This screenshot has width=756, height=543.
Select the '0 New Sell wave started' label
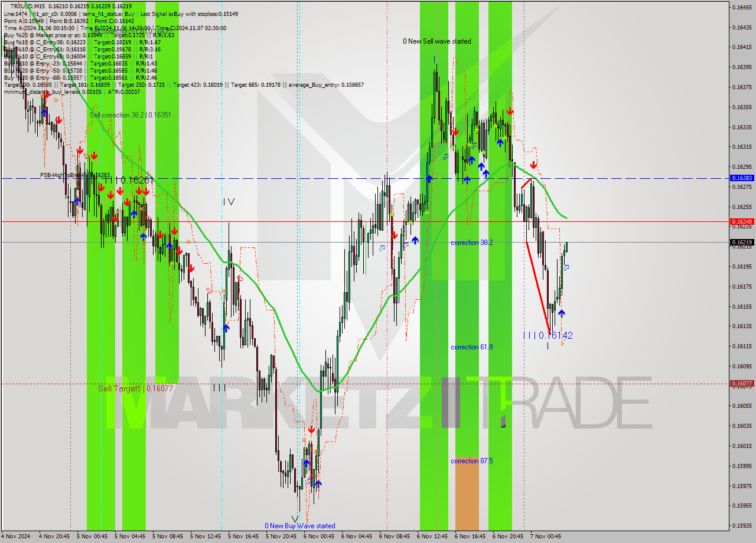437,41
